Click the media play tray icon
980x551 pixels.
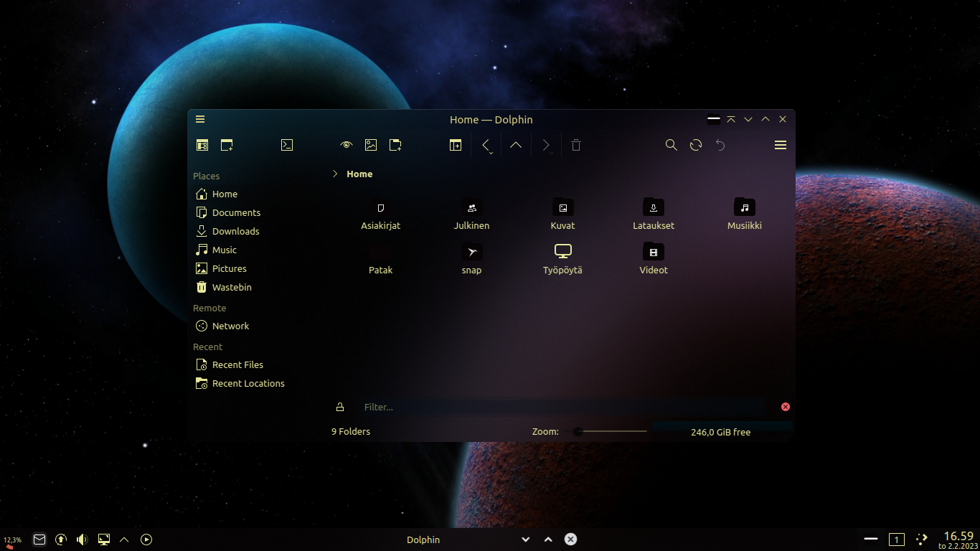(146, 540)
